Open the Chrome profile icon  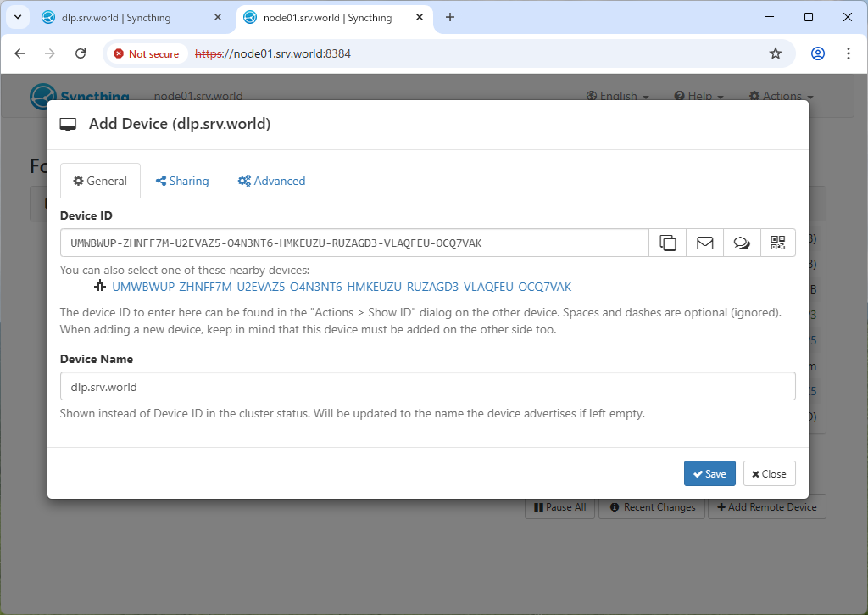point(818,53)
